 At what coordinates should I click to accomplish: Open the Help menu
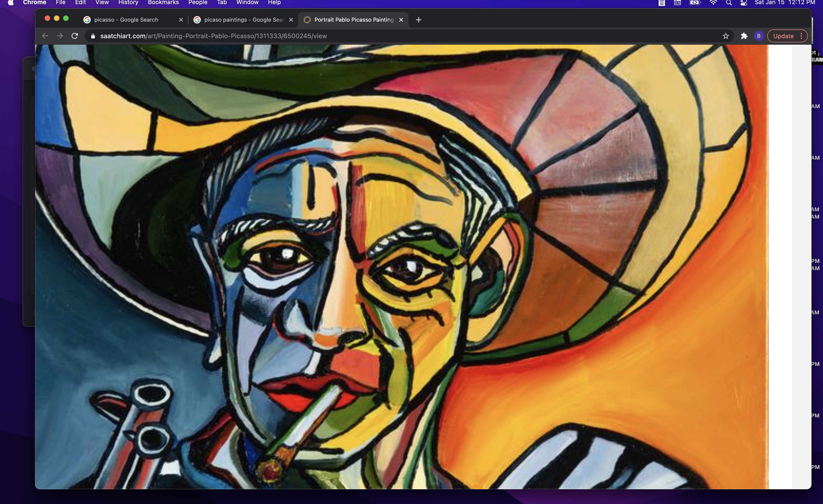click(x=274, y=3)
